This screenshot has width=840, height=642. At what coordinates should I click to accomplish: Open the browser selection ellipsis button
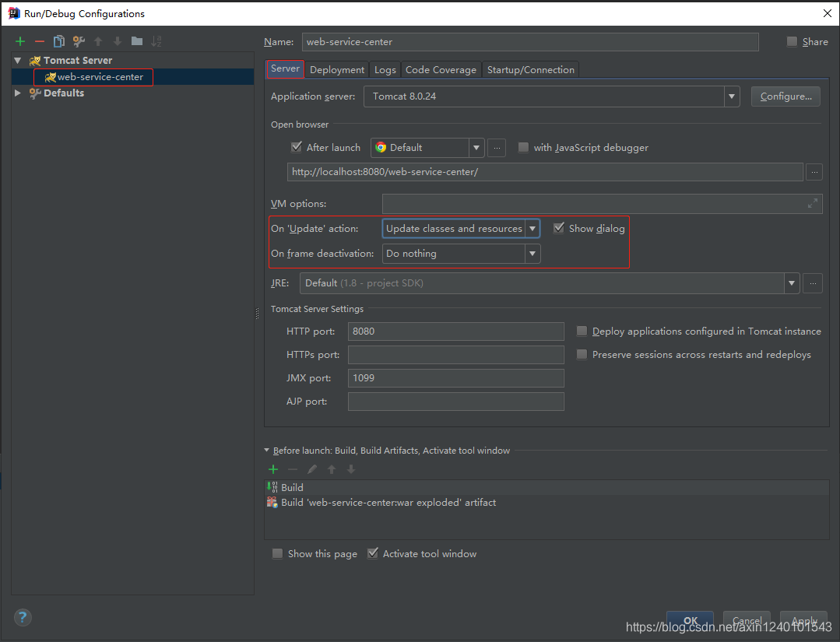coord(497,148)
